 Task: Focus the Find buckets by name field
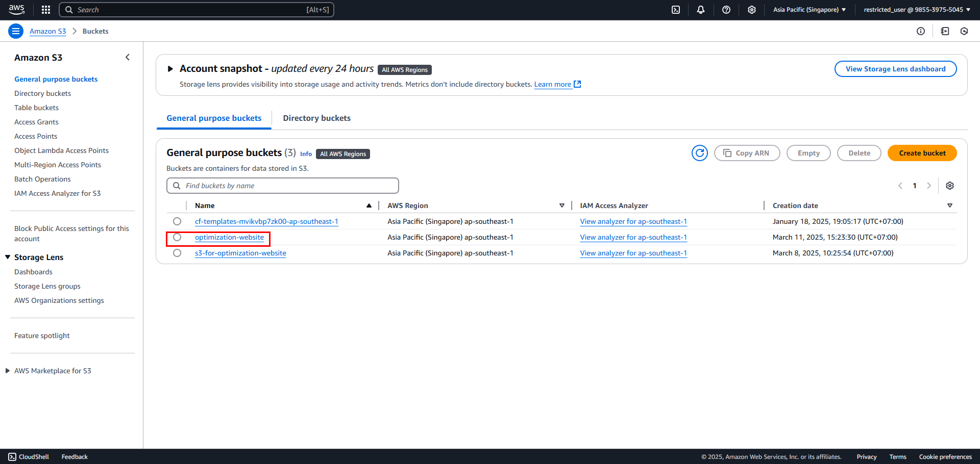coord(283,186)
